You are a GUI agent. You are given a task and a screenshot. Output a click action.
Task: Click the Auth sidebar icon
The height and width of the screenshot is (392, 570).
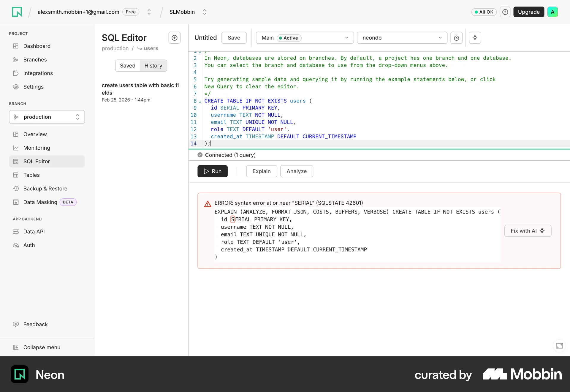16,245
